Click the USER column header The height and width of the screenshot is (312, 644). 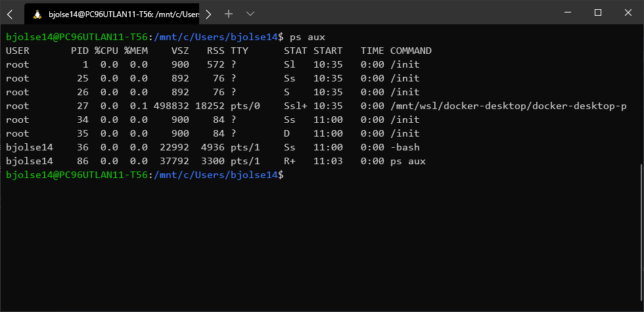[x=18, y=51]
